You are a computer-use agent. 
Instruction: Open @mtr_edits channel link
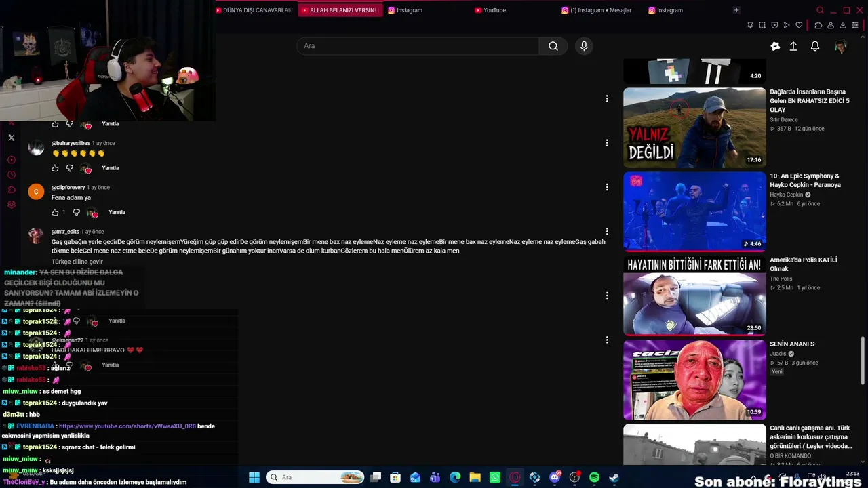[x=65, y=232]
